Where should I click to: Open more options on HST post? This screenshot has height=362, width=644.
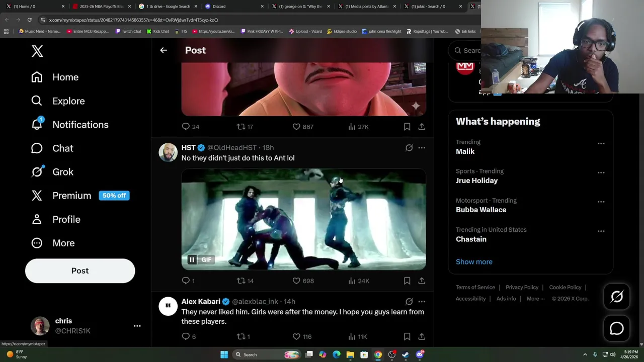422,148
